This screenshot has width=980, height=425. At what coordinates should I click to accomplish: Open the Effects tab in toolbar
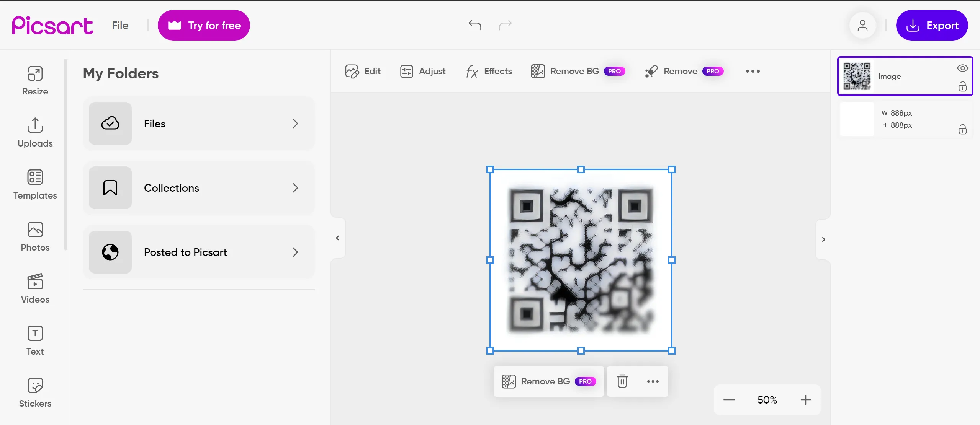click(x=489, y=71)
